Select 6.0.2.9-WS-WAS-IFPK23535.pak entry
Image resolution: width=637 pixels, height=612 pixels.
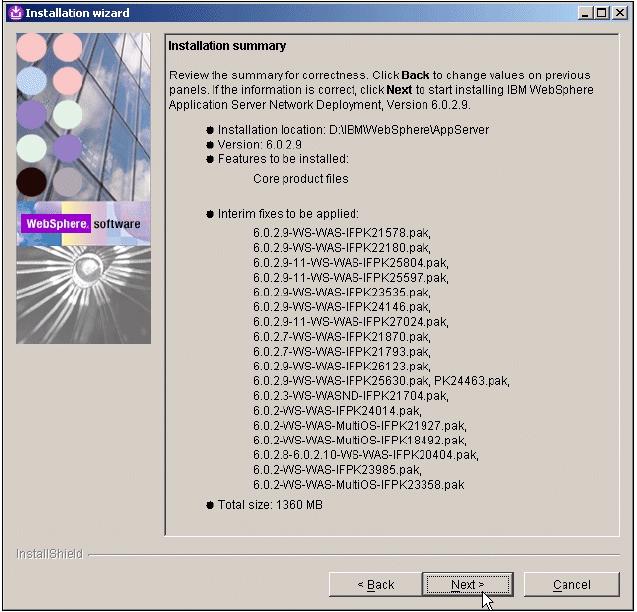pos(342,292)
